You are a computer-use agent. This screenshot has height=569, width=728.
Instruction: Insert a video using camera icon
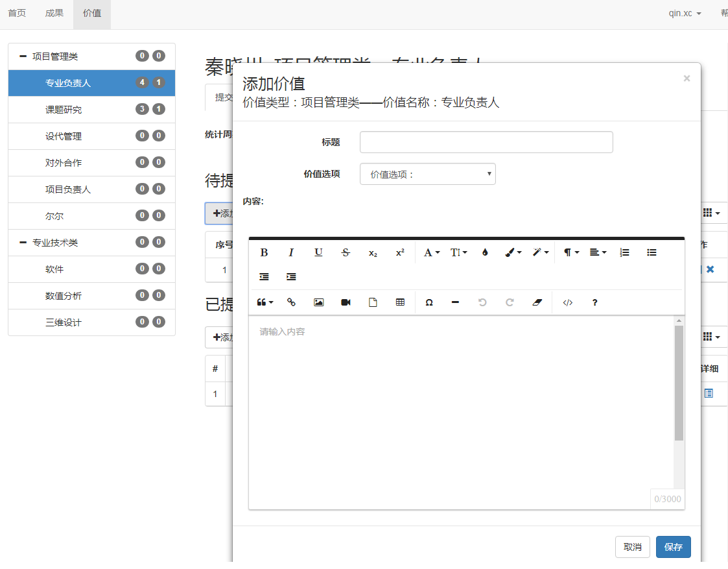[x=346, y=302]
